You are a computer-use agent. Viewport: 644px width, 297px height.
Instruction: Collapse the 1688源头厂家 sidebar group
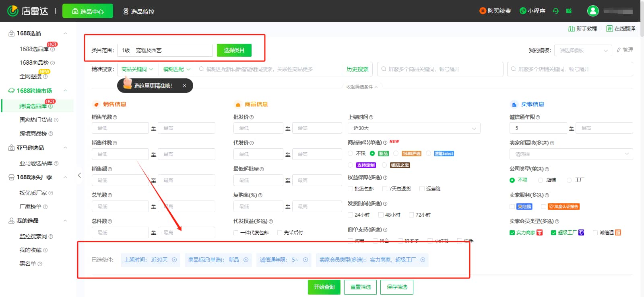[65, 177]
